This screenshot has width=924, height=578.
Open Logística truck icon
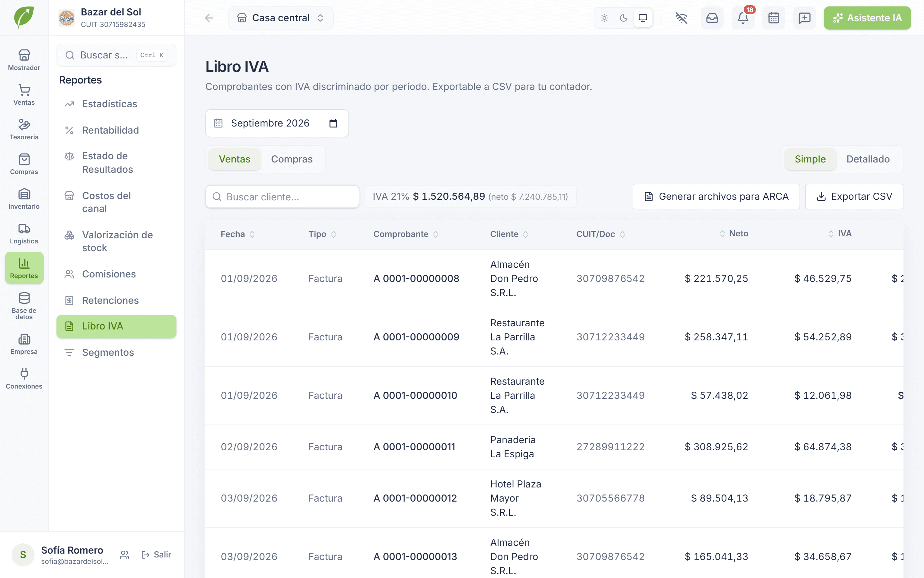pos(24,233)
